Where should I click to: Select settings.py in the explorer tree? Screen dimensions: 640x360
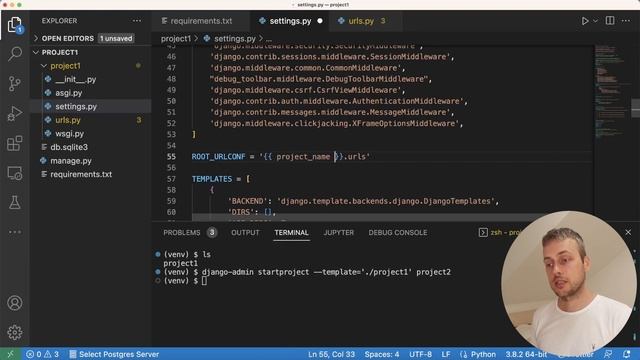click(76, 107)
